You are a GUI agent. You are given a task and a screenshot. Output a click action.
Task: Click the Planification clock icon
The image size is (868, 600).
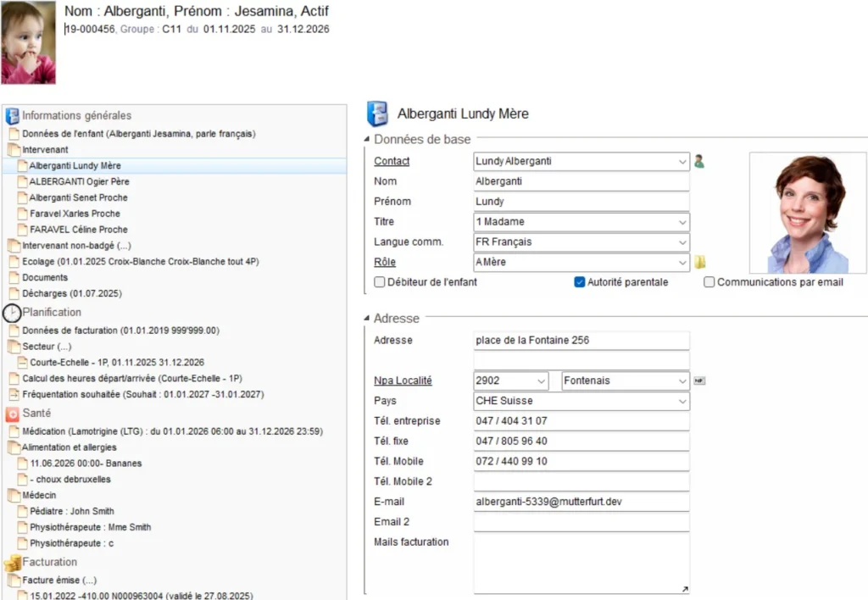12,314
